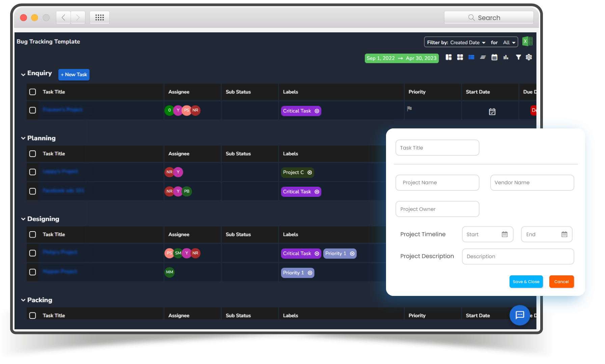Collapse the Planning section
Image resolution: width=605 pixels, height=364 pixels.
(x=23, y=138)
